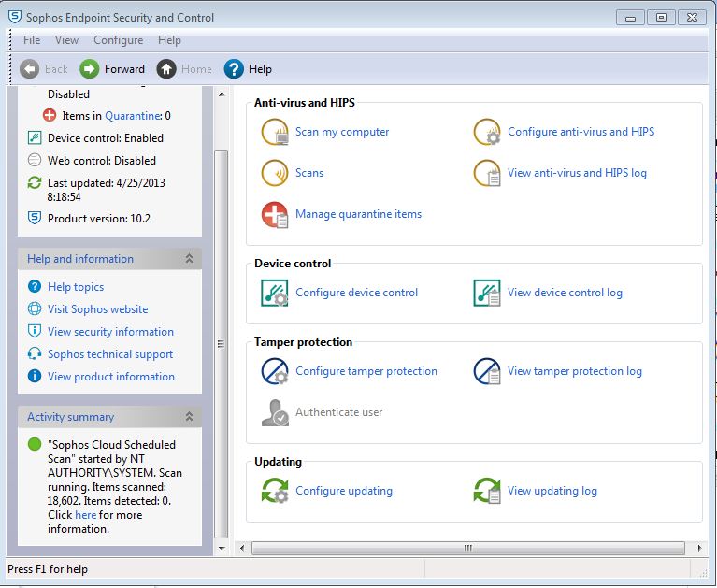Click the grey Back arrow icon

click(x=29, y=69)
